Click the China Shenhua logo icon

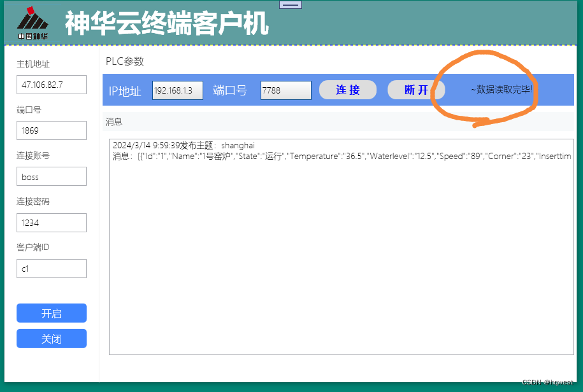32,23
